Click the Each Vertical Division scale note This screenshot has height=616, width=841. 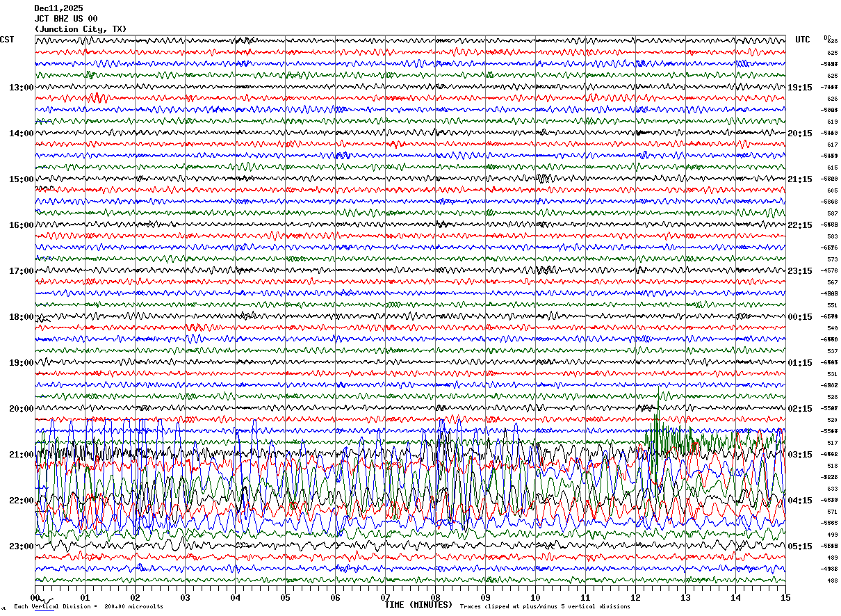click(x=88, y=607)
